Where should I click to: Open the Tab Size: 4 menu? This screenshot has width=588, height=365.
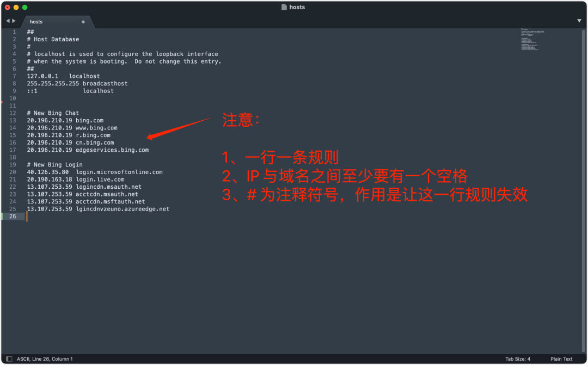(x=518, y=359)
